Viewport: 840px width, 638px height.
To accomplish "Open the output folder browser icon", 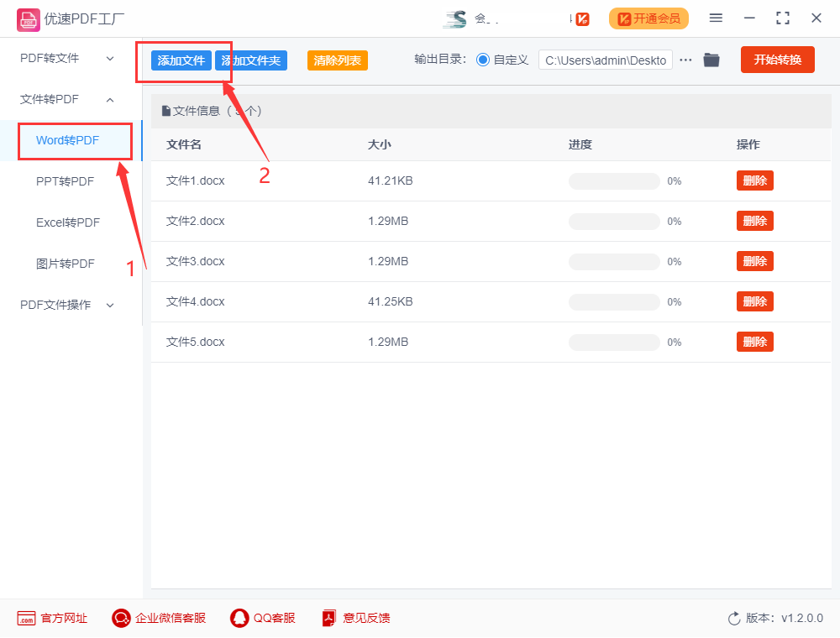I will point(711,60).
